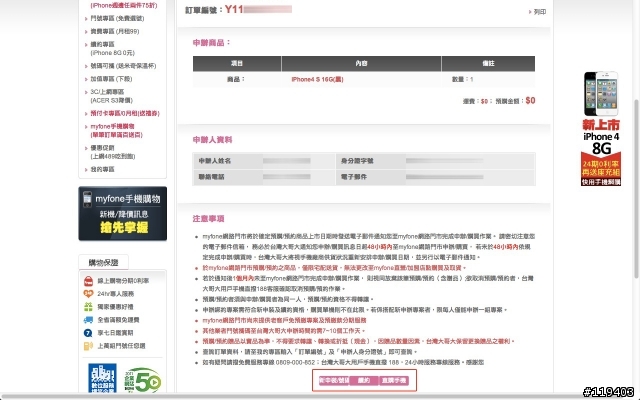Click the 項目 table column header

(x=237, y=64)
